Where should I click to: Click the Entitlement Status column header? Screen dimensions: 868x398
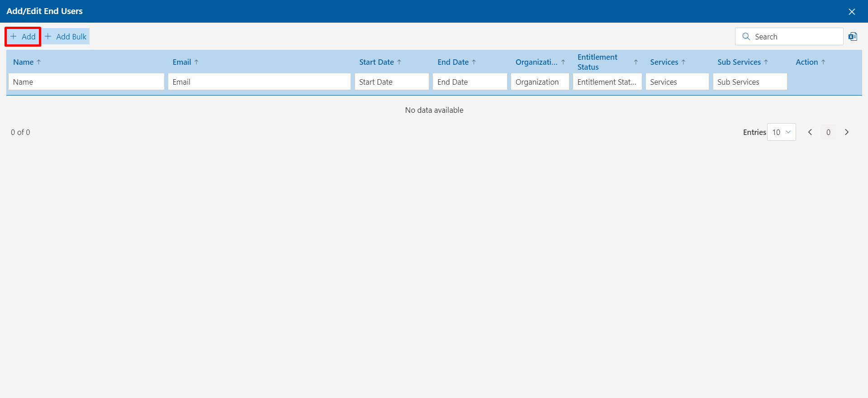(x=598, y=62)
